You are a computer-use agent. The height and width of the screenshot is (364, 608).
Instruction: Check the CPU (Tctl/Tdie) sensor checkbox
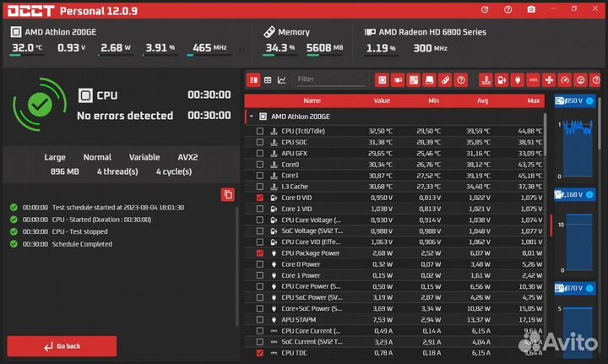tap(260, 131)
